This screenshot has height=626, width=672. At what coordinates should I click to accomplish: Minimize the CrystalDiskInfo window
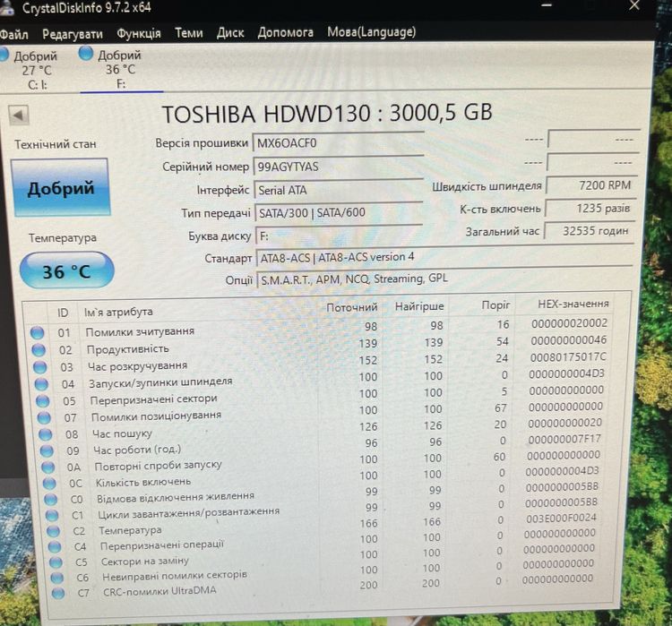tap(547, 5)
